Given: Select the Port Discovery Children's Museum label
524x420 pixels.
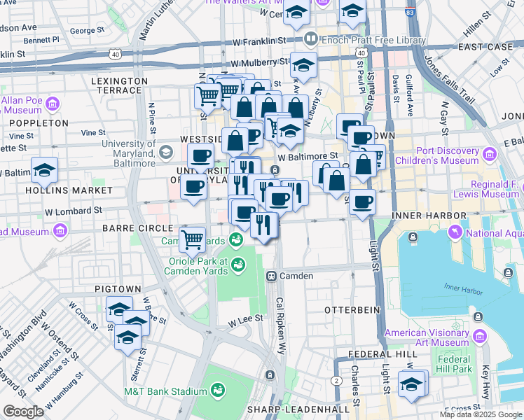Looking at the screenshot, I should click(x=437, y=155).
